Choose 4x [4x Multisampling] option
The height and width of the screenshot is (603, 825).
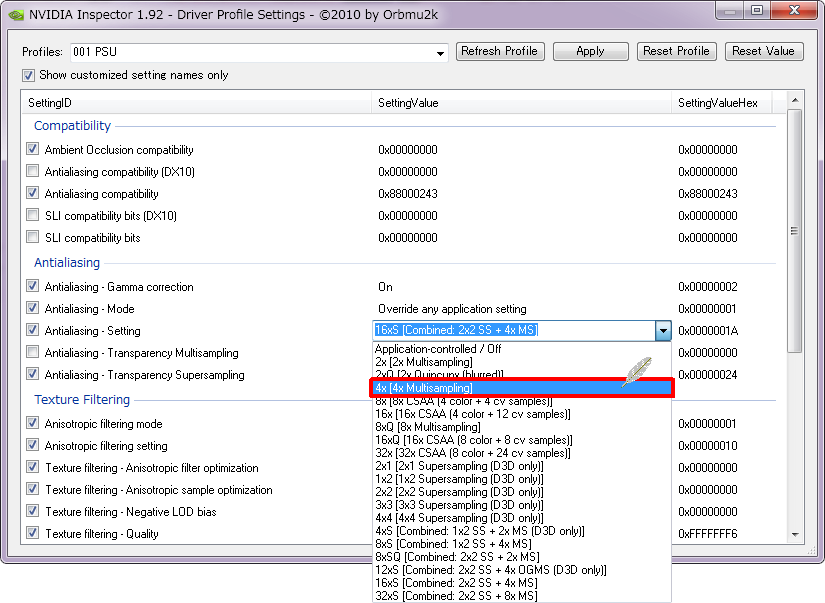click(x=521, y=388)
